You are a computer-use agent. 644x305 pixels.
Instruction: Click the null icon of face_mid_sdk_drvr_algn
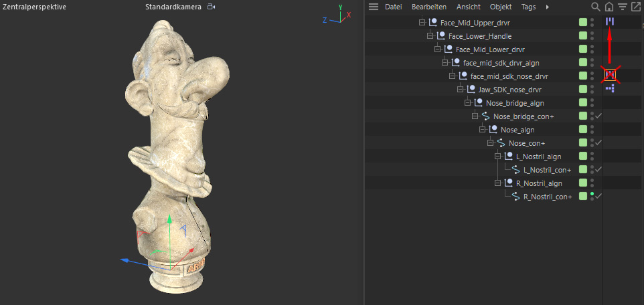coord(456,62)
